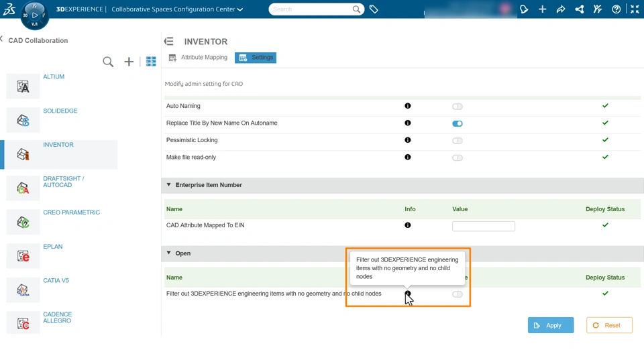Image resolution: width=644 pixels, height=362 pixels.
Task: Search the CAD connector list
Action: pyautogui.click(x=108, y=62)
